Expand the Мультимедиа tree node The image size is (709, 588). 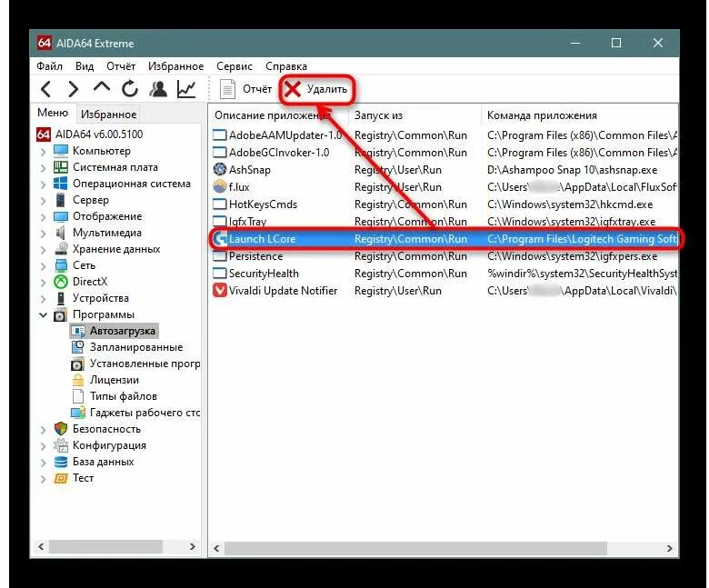tap(43, 234)
